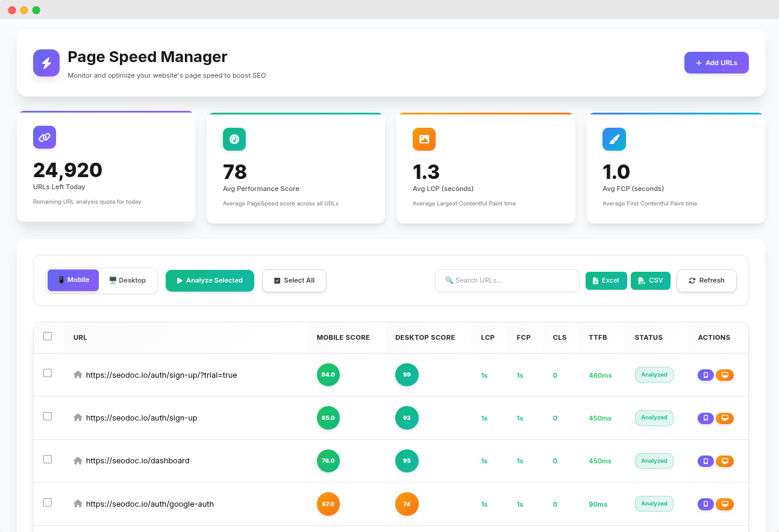Click the 1.0 Avg FCP figure
The height and width of the screenshot is (532, 779).
pos(616,172)
